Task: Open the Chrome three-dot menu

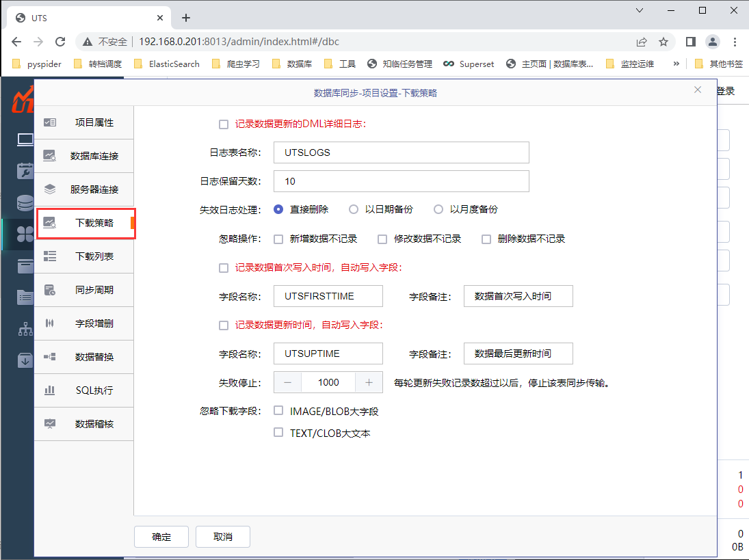Action: [735, 42]
